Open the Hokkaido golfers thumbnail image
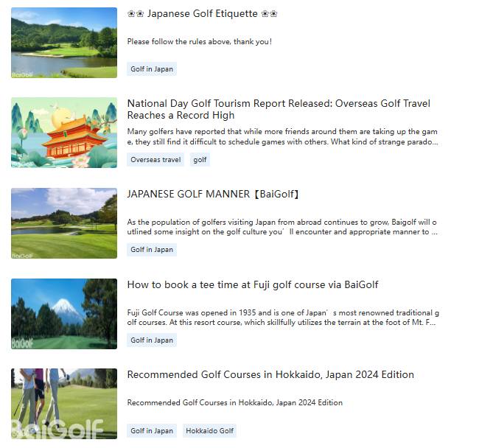Screen dimensions: 479x448 tap(64, 404)
